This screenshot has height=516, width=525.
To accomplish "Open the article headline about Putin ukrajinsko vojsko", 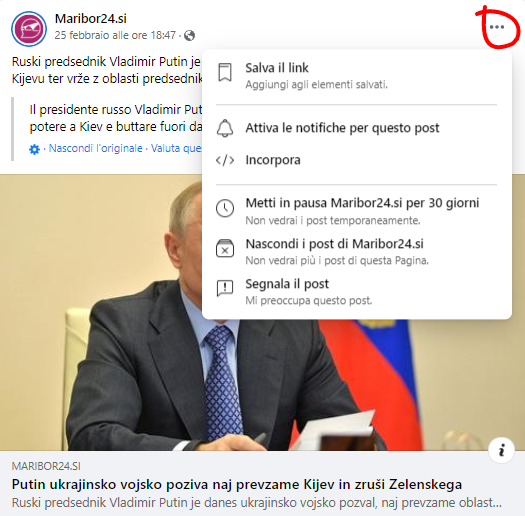I will (x=237, y=484).
